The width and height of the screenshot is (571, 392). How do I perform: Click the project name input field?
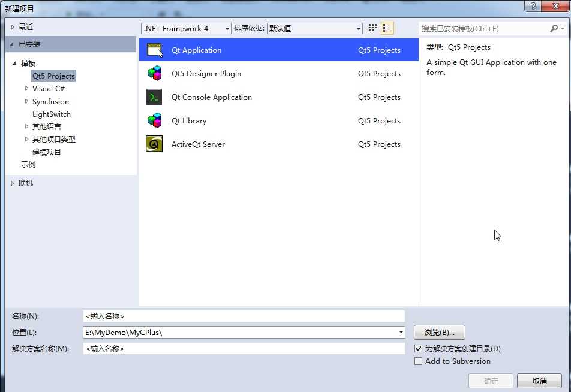[244, 316]
